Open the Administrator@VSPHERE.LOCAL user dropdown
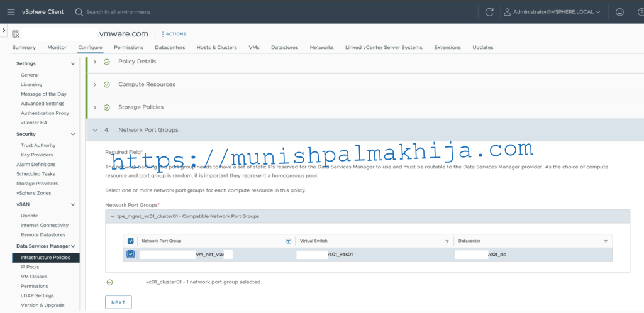 [x=552, y=12]
